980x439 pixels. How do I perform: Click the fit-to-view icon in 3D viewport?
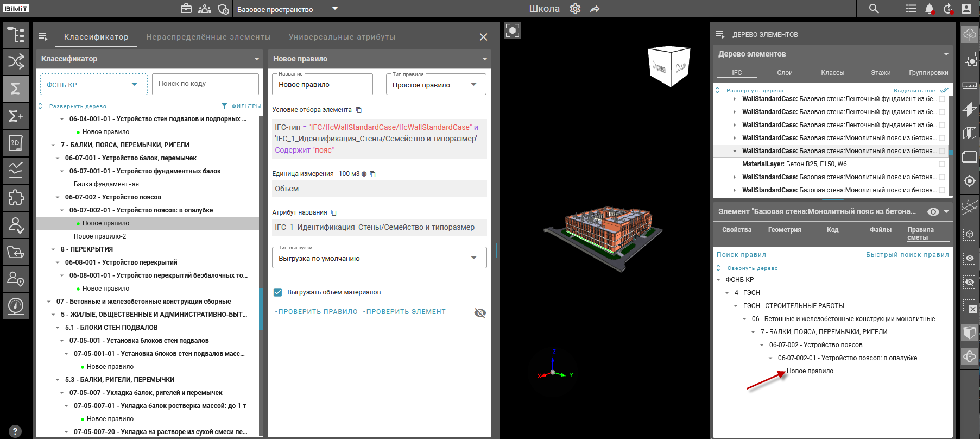click(x=512, y=30)
